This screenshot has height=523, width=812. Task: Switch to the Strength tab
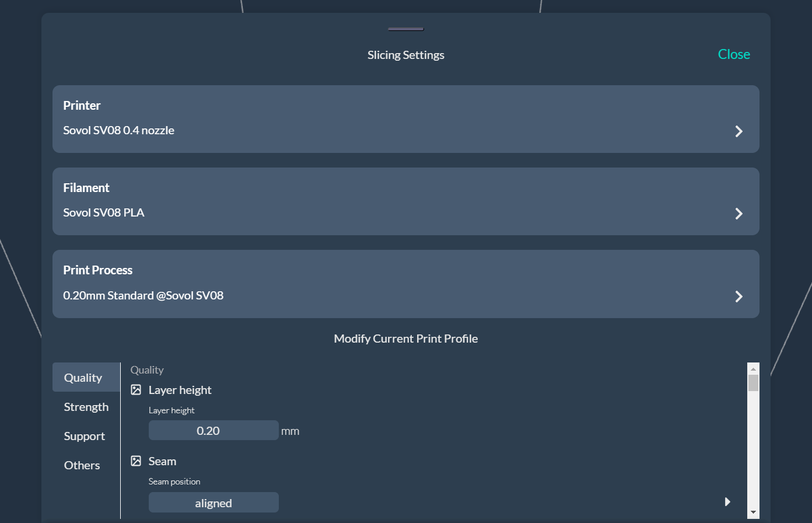(x=86, y=407)
